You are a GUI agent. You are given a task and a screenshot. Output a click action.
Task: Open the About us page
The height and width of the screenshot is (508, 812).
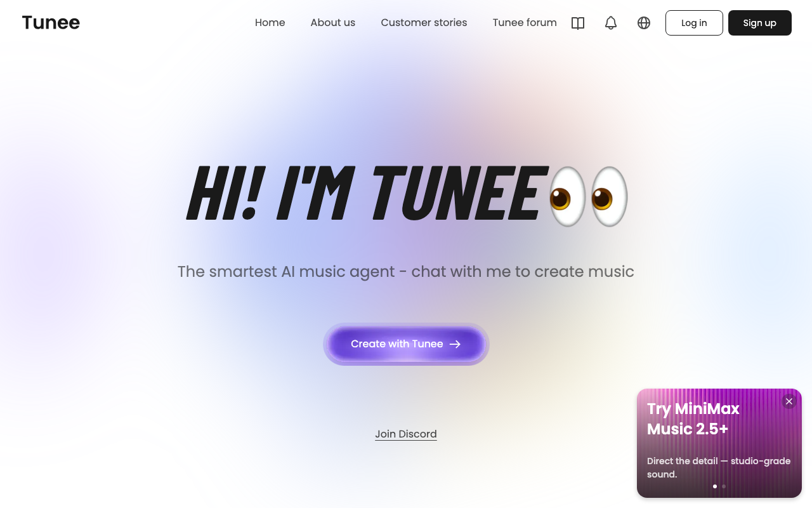coord(333,23)
